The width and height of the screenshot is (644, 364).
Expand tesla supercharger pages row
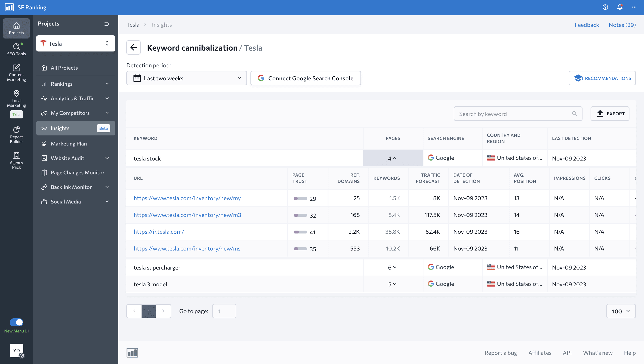pos(393,267)
